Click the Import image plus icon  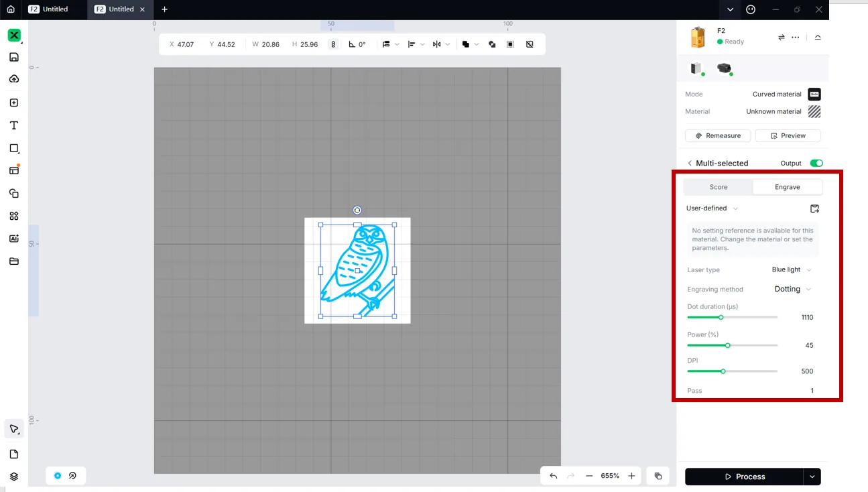pyautogui.click(x=14, y=103)
